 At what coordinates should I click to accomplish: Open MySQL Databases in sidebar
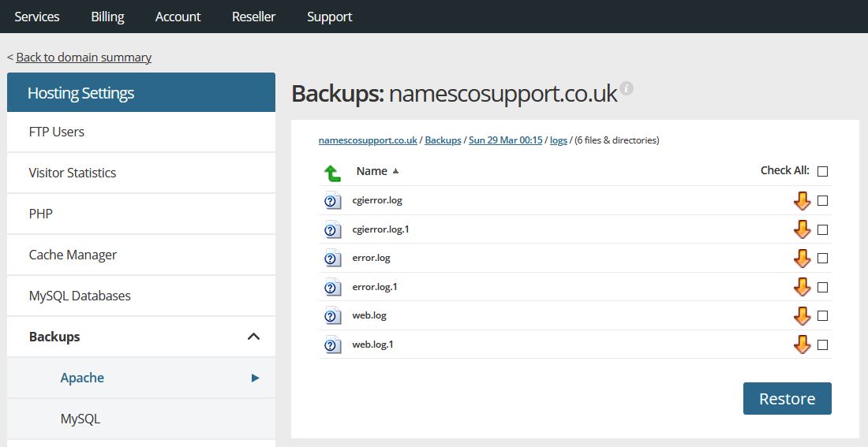(141, 296)
